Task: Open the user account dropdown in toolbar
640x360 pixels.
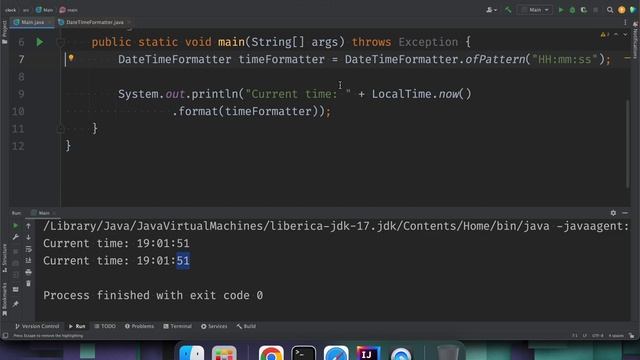Action: point(491,10)
